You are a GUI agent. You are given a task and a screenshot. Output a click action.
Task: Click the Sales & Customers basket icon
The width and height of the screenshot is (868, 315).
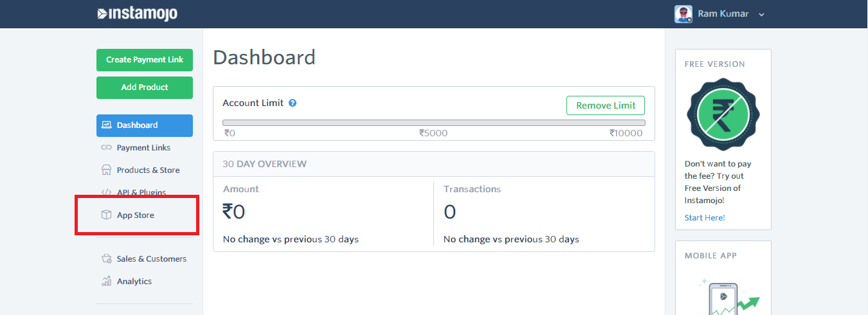(x=107, y=259)
